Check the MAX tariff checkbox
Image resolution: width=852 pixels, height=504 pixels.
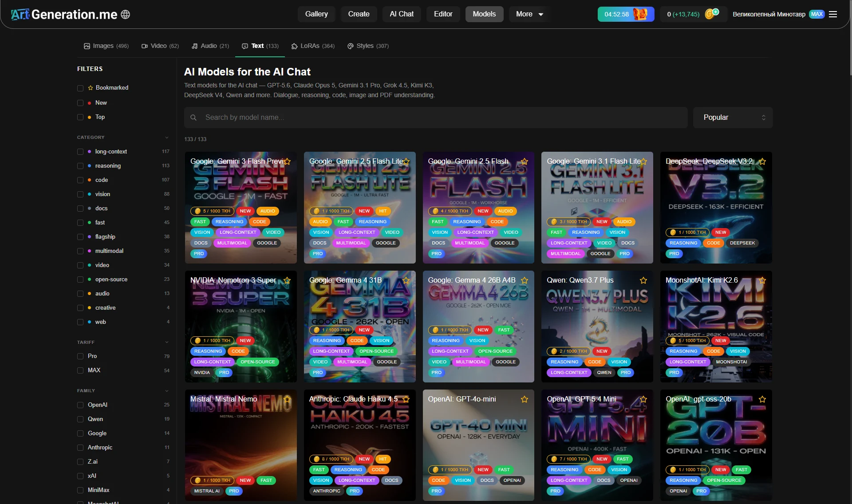(x=80, y=370)
